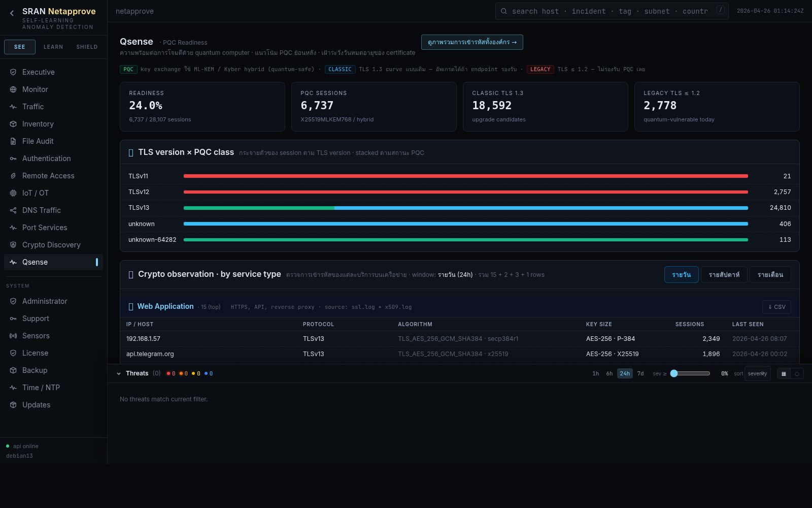Toggle the grid view in the Threats bar

pos(783,373)
